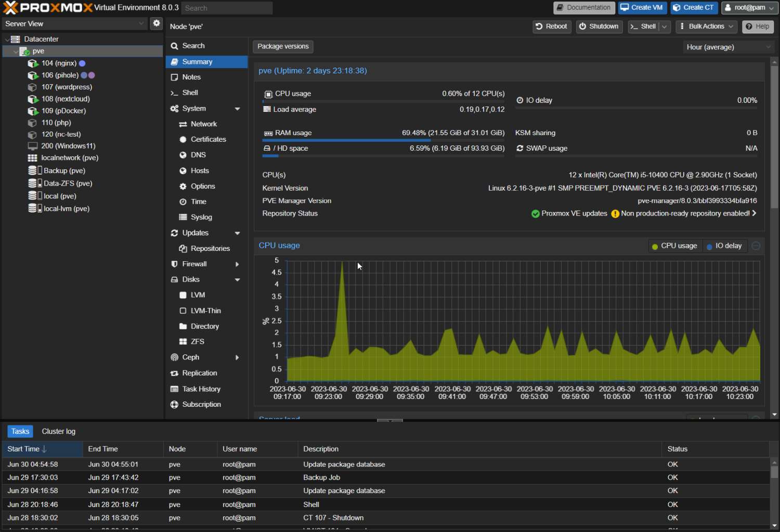
Task: Click the 109 (pDocker) container icon
Action: click(x=32, y=111)
